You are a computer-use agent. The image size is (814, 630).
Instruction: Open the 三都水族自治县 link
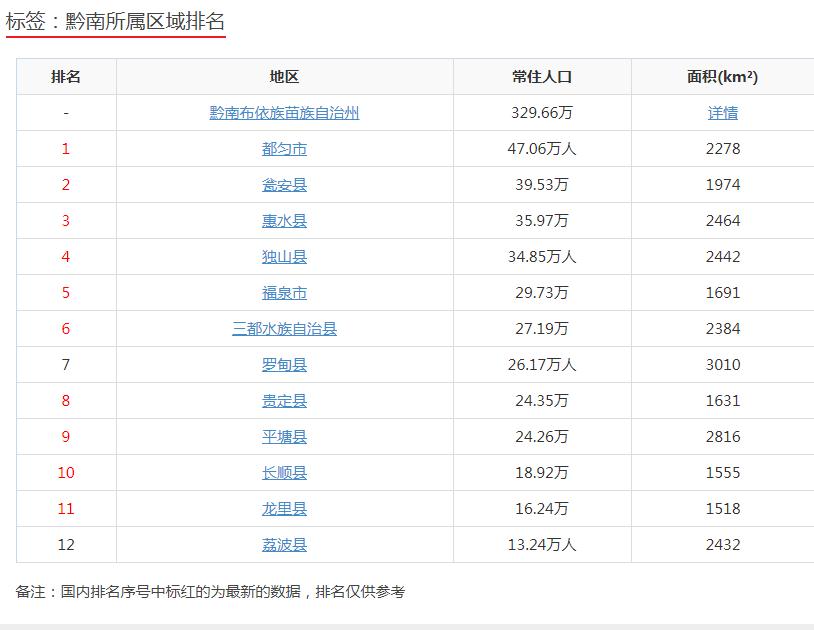point(284,329)
